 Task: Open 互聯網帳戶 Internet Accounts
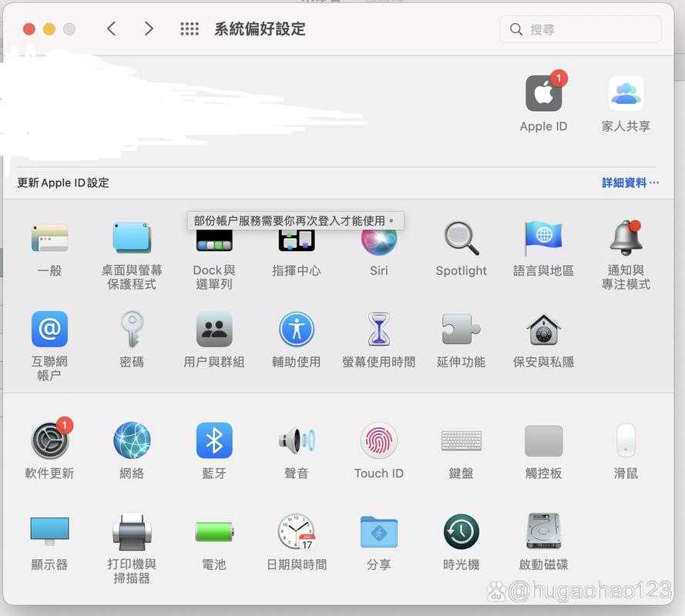[49, 330]
